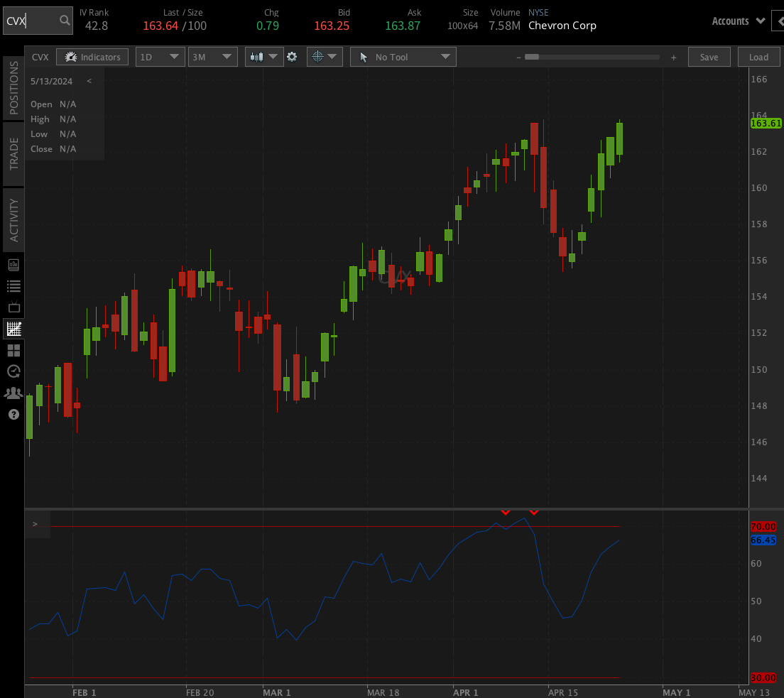Click the search magnifier icon

(x=65, y=21)
